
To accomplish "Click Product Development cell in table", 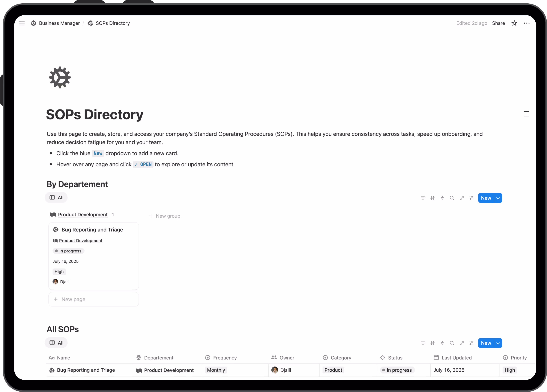I will [169, 370].
